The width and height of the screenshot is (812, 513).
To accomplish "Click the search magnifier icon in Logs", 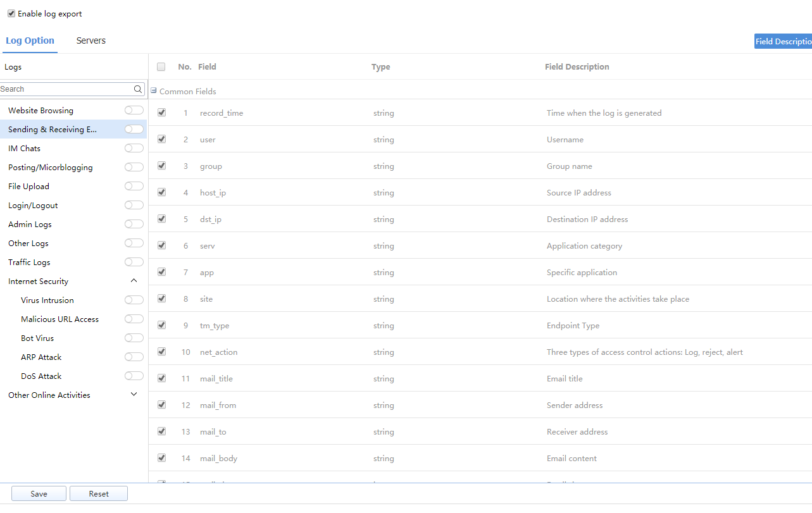I will click(138, 89).
